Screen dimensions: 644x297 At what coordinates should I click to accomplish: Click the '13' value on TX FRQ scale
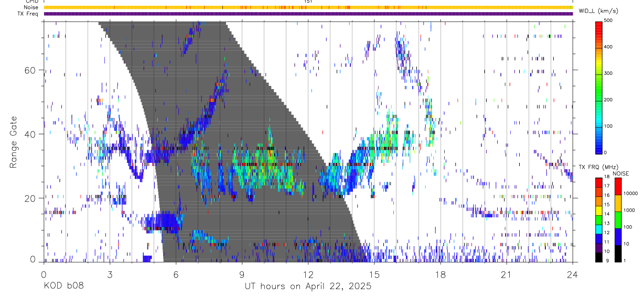click(607, 223)
